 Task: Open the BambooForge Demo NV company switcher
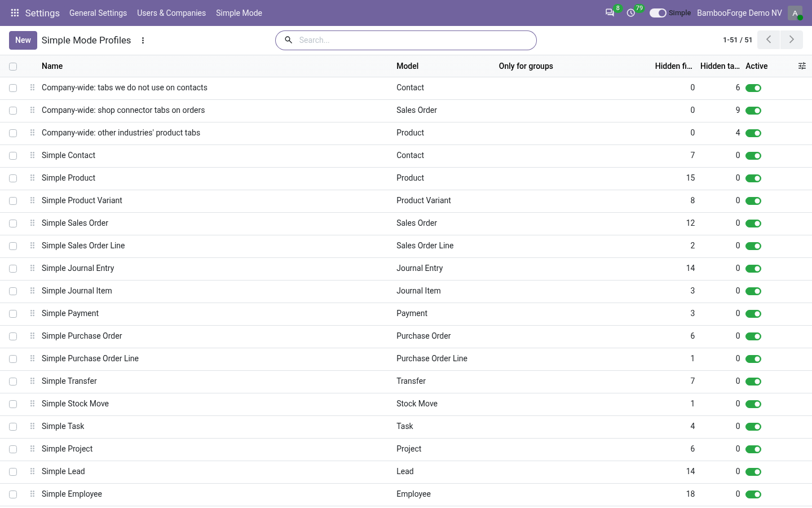coord(739,13)
